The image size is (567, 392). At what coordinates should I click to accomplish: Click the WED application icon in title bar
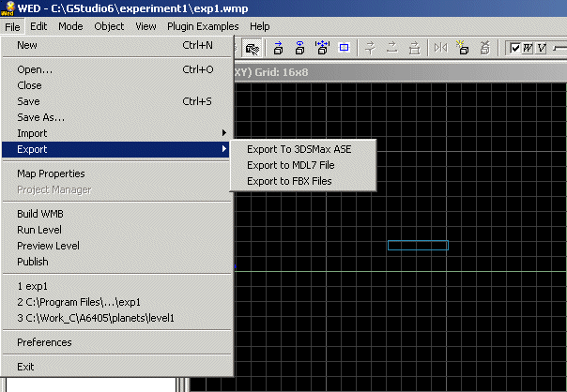click(8, 8)
